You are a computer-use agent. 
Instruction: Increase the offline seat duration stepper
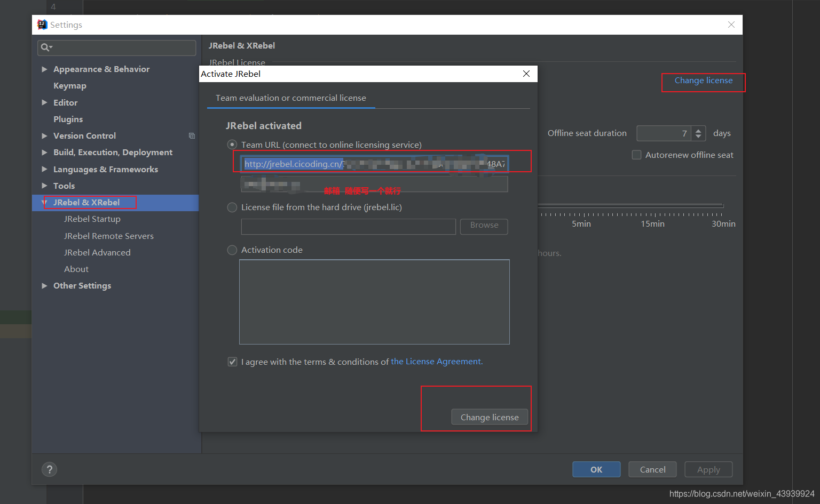click(698, 130)
